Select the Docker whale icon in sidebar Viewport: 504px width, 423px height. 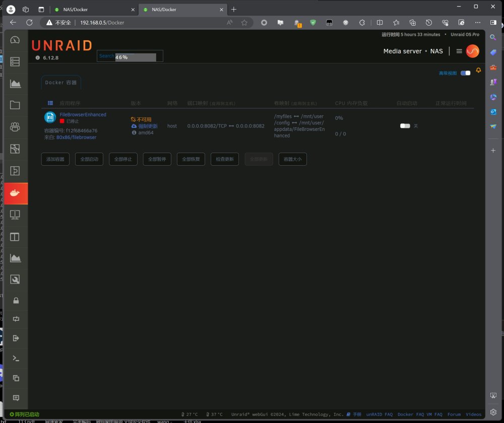(x=15, y=193)
